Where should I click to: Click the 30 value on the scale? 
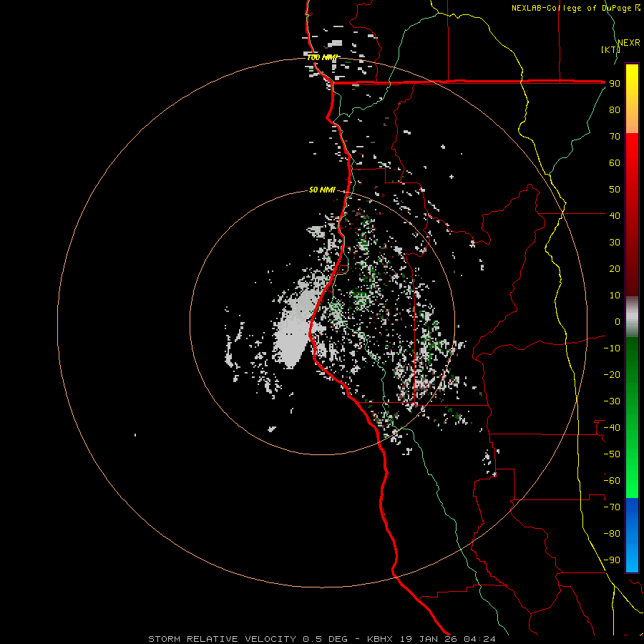coord(615,243)
